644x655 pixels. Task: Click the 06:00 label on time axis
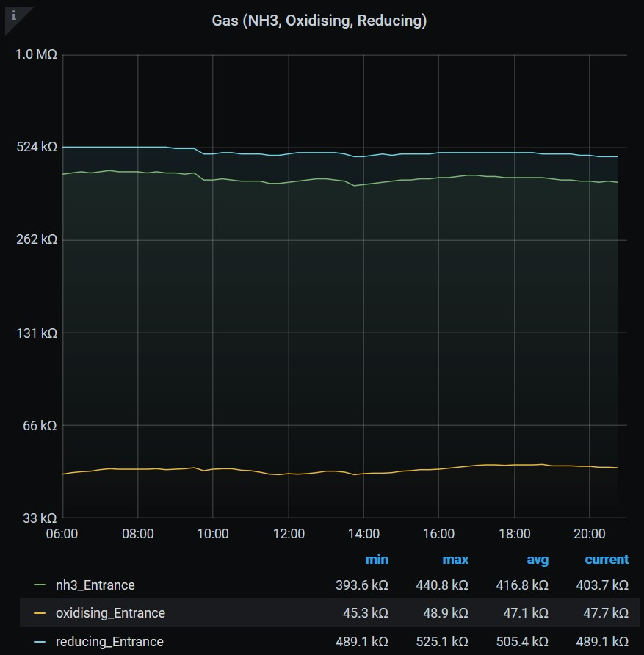pos(62,534)
